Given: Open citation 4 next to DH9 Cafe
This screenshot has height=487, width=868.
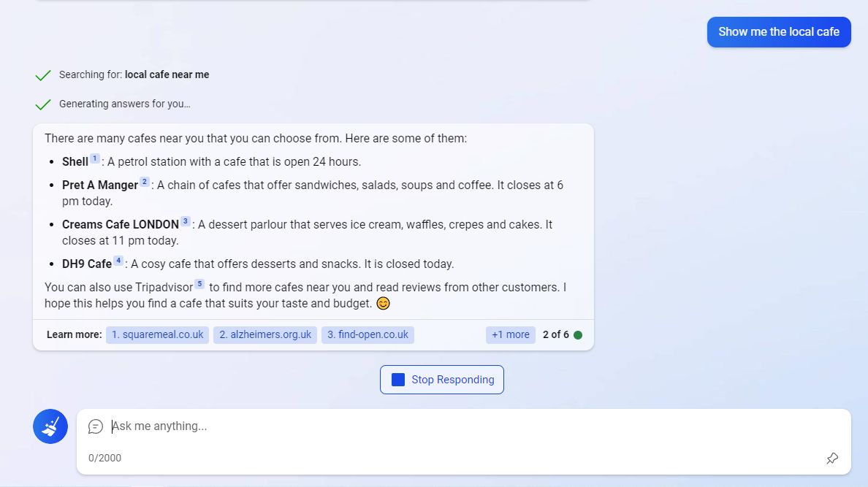Looking at the screenshot, I should (x=118, y=260).
